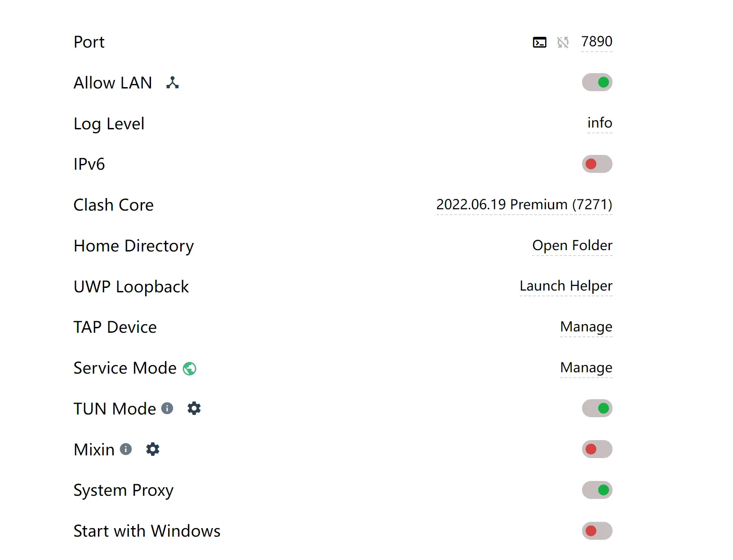The image size is (733, 560).
Task: Show the TUN Mode info icon
Action: [167, 408]
